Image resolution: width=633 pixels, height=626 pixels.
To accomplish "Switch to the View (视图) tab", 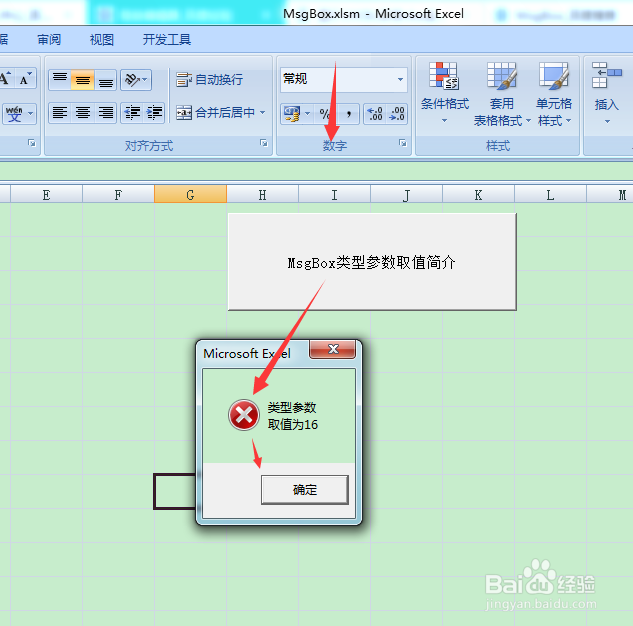I will pos(101,40).
